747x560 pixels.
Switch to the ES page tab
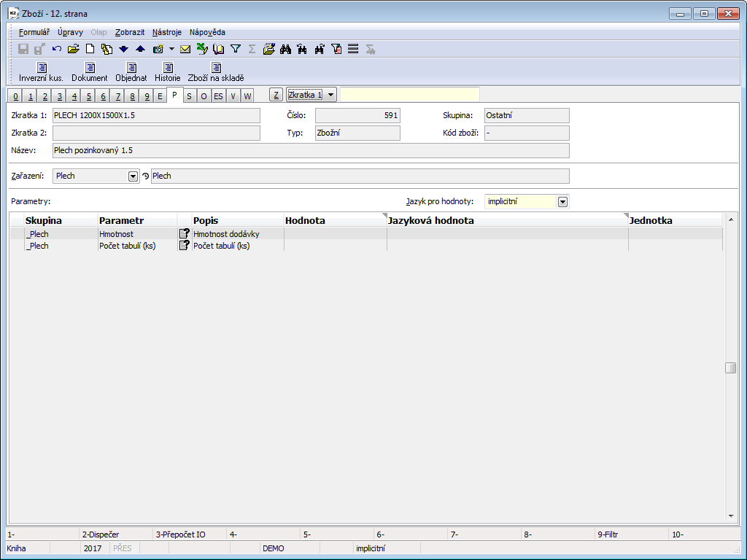coord(218,96)
